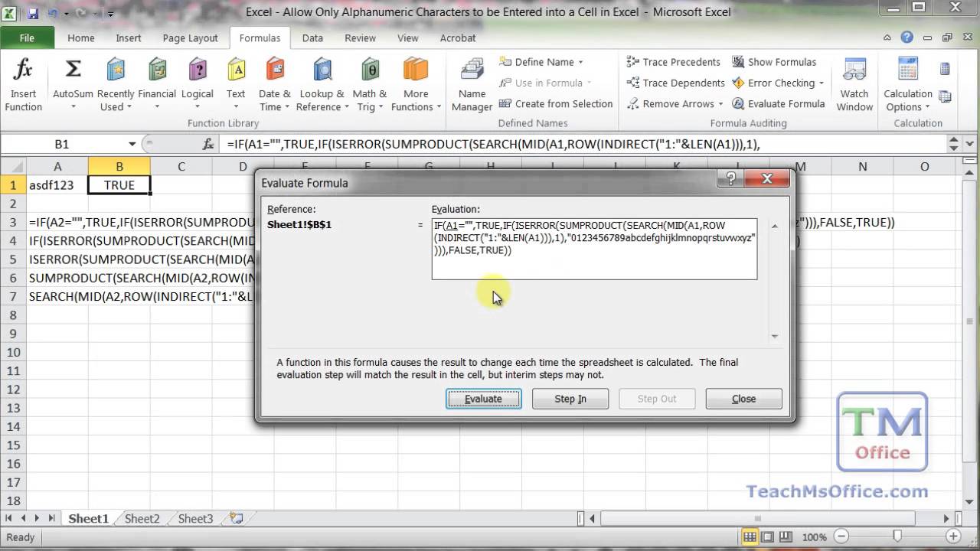Switch to the Acrobat ribbon tab
Screen dimensions: 980x551
click(x=458, y=37)
